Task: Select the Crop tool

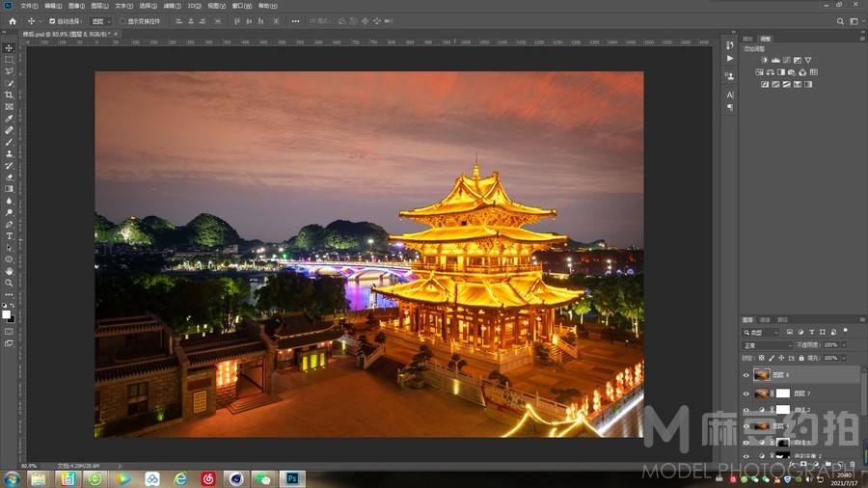Action: pos(9,95)
